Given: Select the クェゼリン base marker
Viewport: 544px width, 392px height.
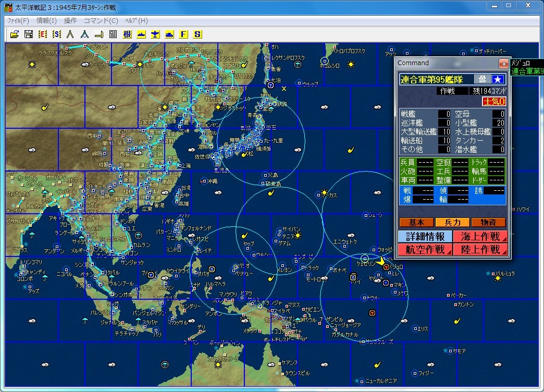Looking at the screenshot, I should (365, 259).
